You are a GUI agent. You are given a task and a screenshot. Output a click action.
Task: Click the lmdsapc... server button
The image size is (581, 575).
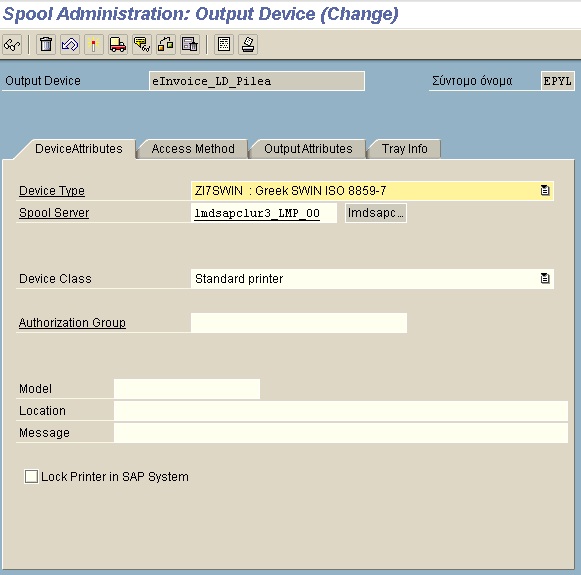(x=376, y=213)
